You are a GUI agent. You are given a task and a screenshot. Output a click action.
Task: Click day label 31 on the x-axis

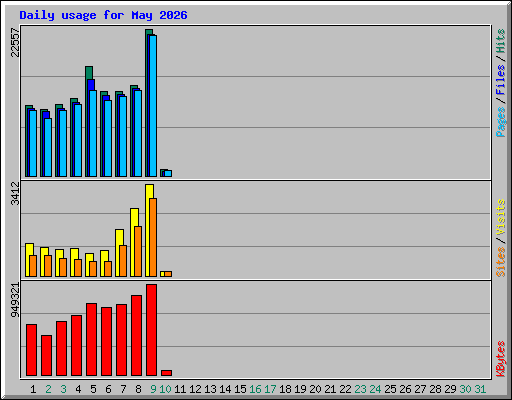click(480, 389)
